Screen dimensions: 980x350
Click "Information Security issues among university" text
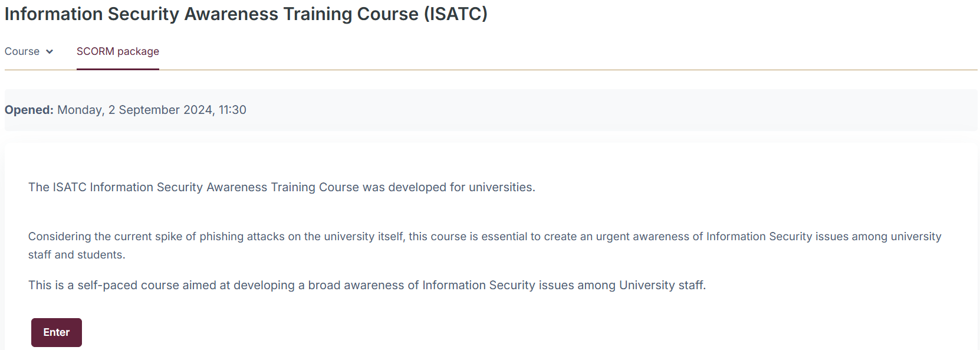click(x=823, y=237)
